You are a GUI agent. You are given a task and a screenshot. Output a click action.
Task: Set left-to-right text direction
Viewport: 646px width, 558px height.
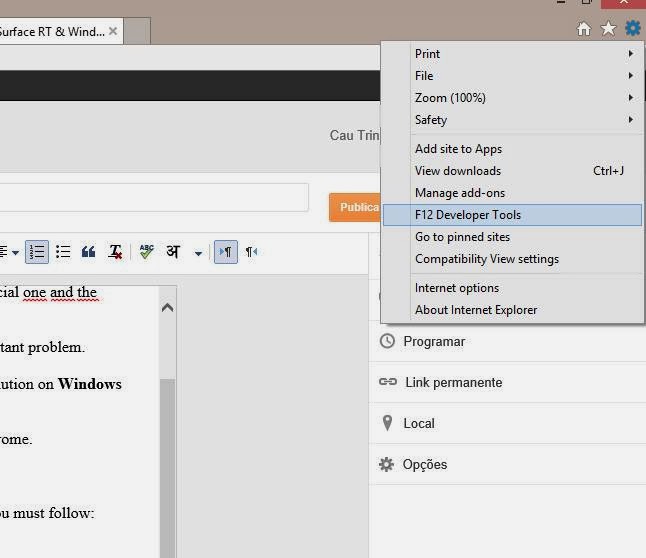click(226, 252)
